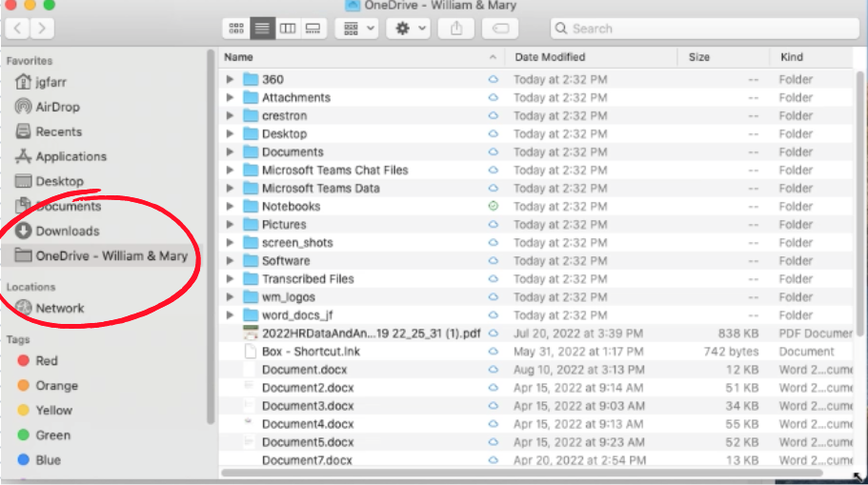The height and width of the screenshot is (485, 868).
Task: Click the green synced icon for Notebooks
Action: (493, 206)
